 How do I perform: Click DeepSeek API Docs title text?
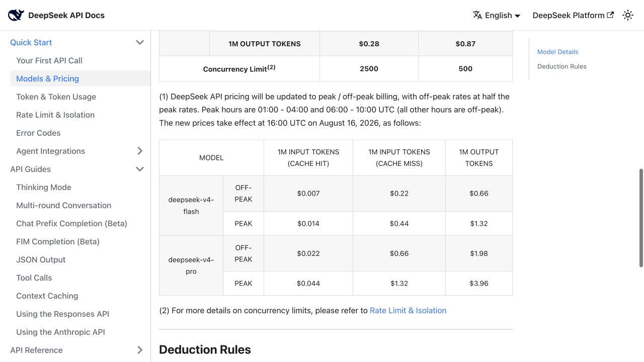coord(66,15)
